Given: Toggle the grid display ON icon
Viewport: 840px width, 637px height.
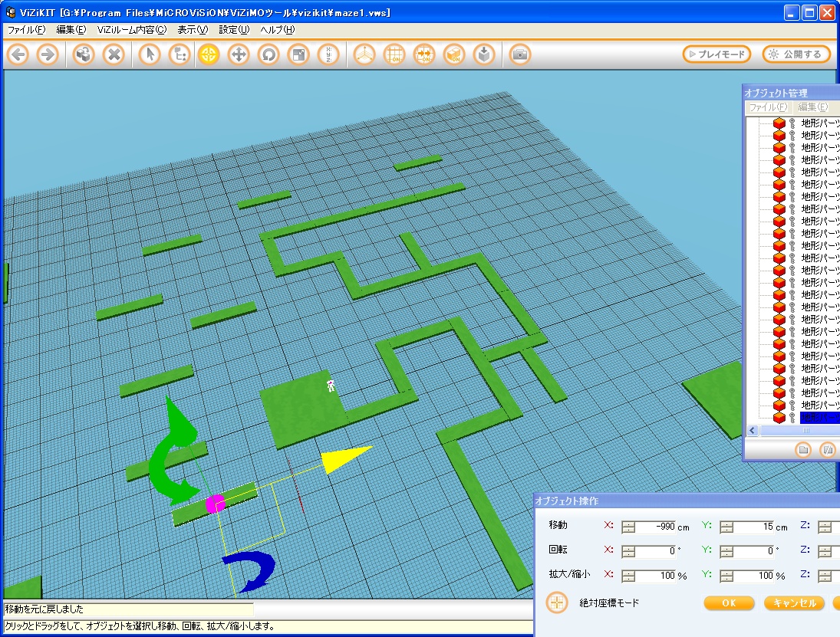Looking at the screenshot, I should (394, 54).
